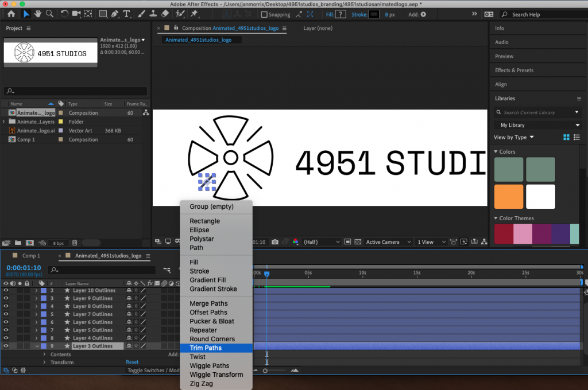Viewport: 588px width, 390px height.
Task: Open the Active Camera dropdown
Action: pyautogui.click(x=389, y=242)
